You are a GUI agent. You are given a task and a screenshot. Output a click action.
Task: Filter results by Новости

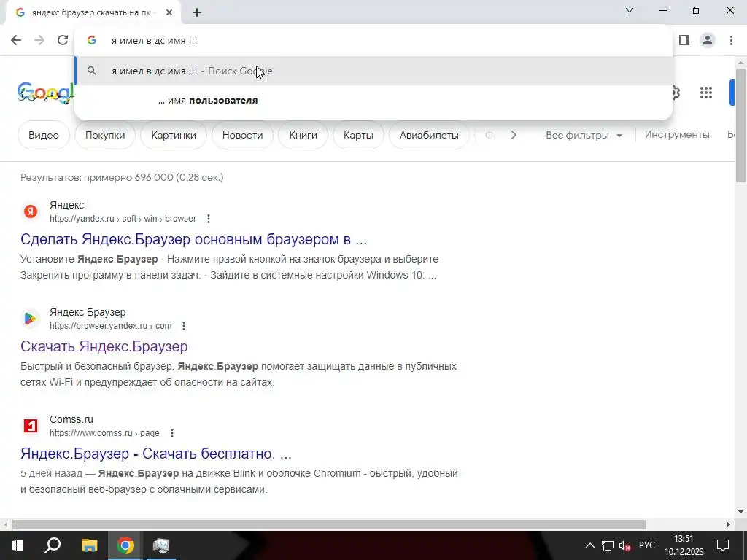242,135
